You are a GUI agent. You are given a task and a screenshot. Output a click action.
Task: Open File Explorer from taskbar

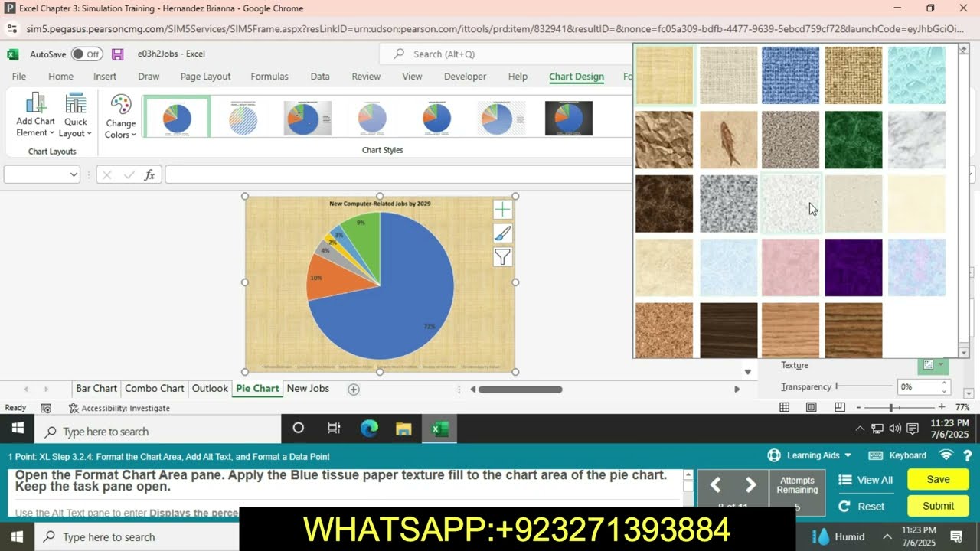(x=403, y=429)
